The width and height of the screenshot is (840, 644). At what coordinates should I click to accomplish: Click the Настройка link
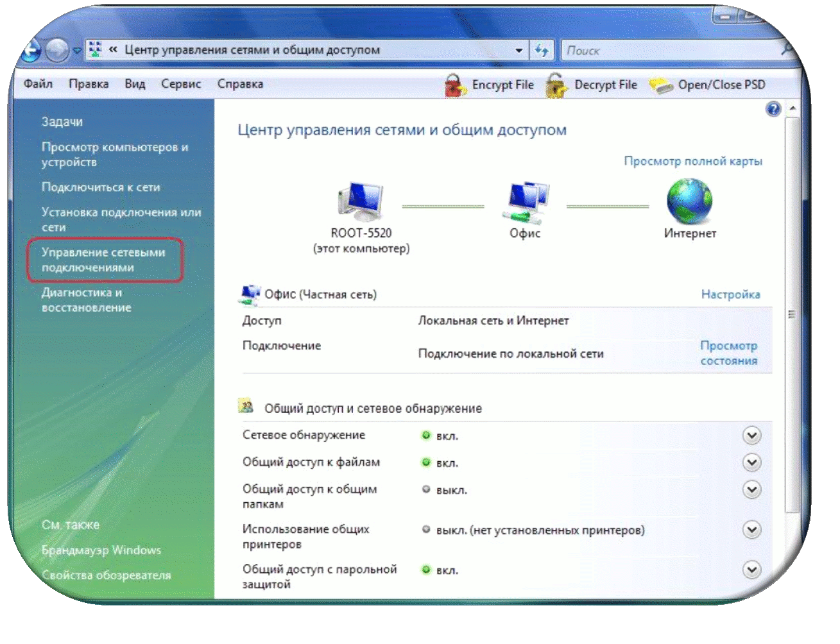click(x=730, y=294)
